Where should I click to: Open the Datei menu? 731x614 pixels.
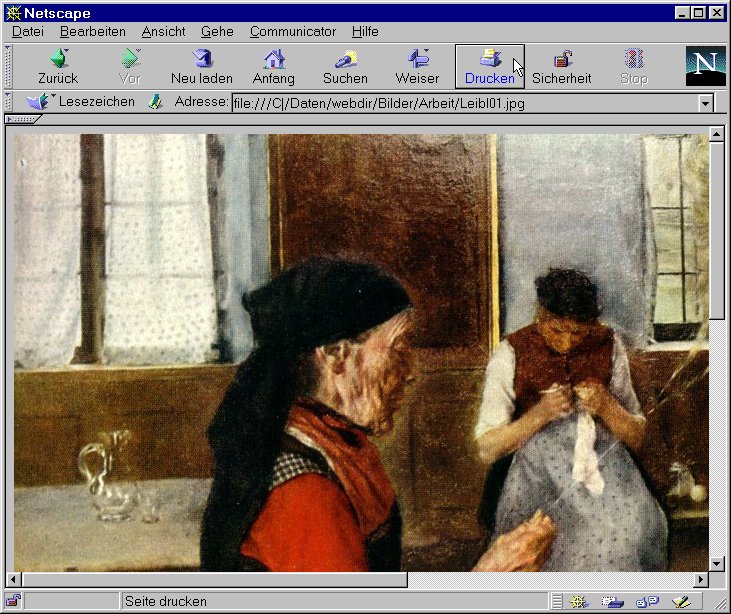27,32
